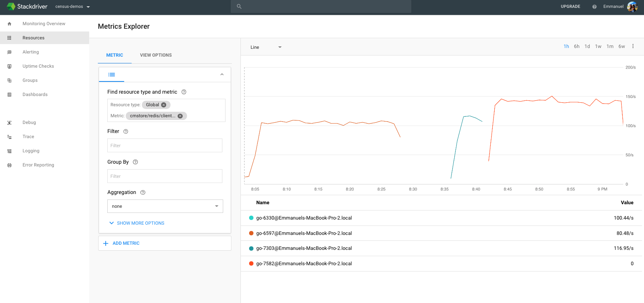This screenshot has width=644, height=303.
Task: Select the 6h time range
Action: coord(576,46)
